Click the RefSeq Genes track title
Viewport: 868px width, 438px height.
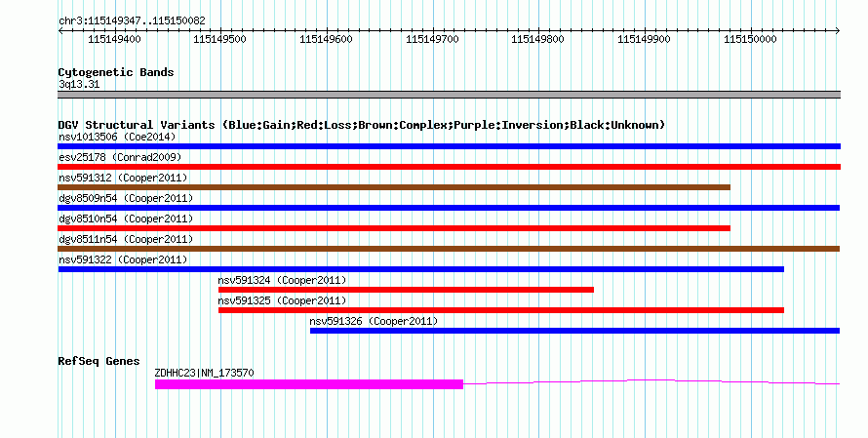99,362
